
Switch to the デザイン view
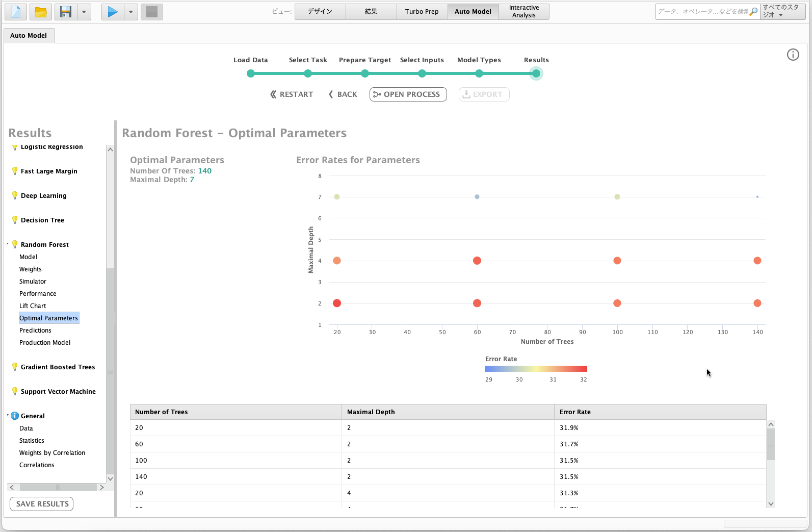pyautogui.click(x=320, y=12)
